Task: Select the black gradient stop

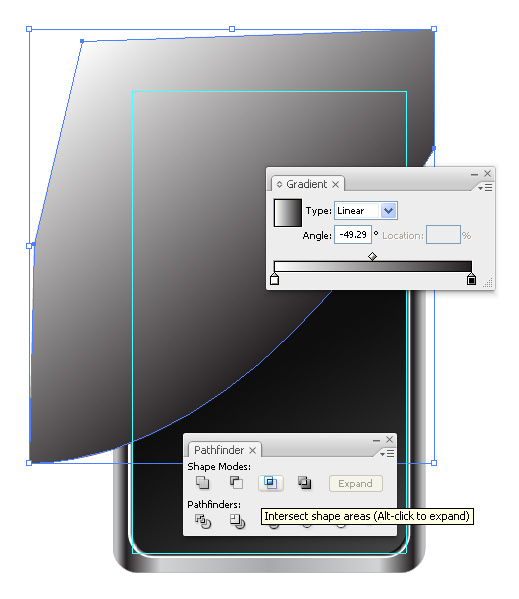Action: click(x=471, y=279)
